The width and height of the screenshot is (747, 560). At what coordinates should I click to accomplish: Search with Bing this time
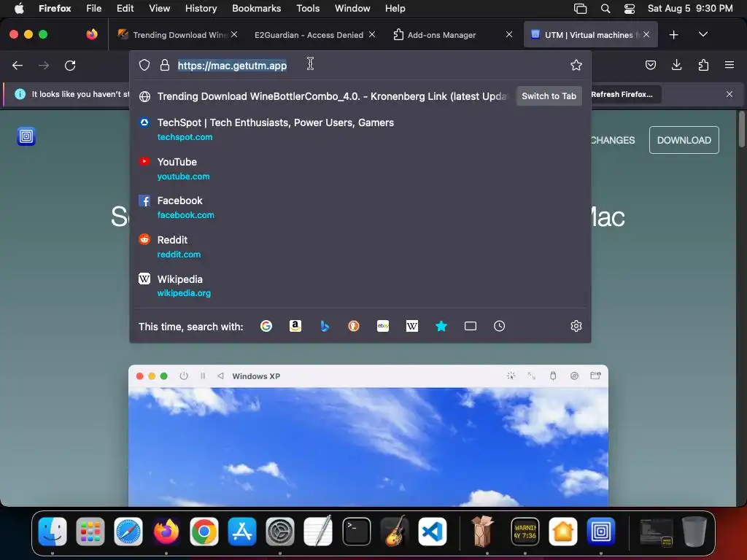click(325, 326)
